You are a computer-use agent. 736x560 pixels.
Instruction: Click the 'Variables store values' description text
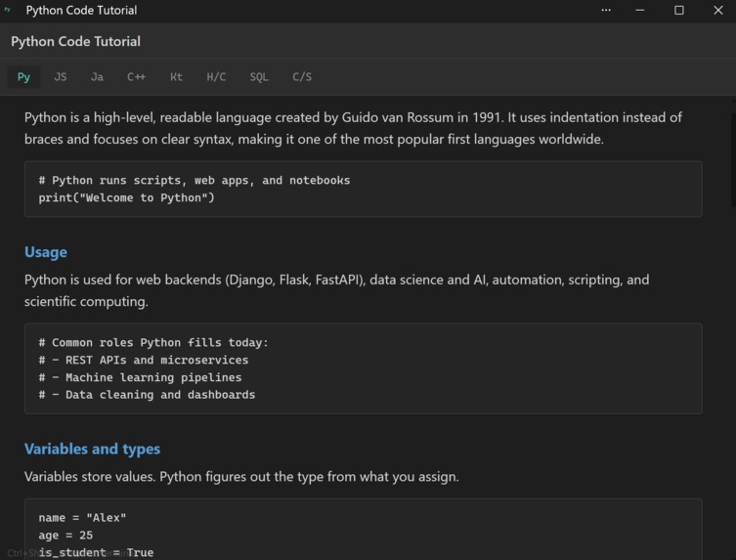(241, 477)
